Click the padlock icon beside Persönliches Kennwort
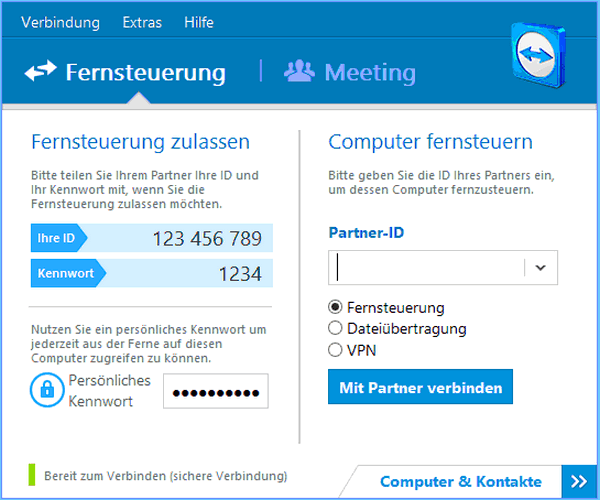600x500 pixels. tap(47, 391)
